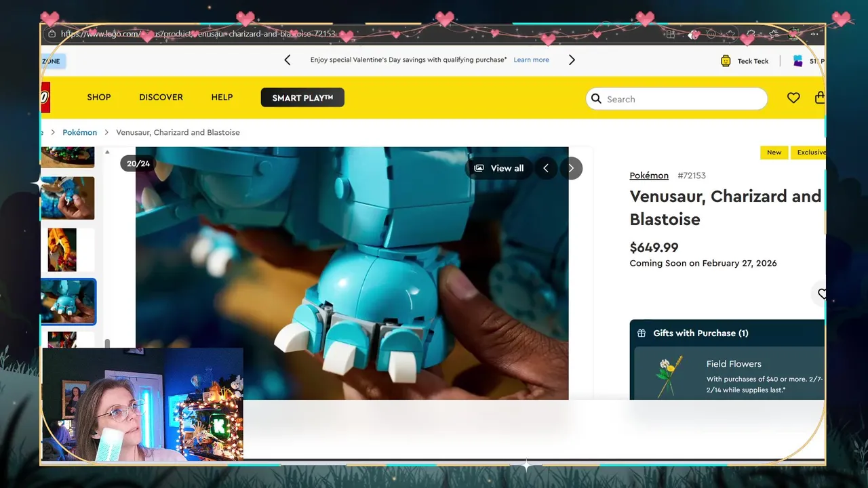The height and width of the screenshot is (488, 868).
Task: Click the Field Flowers gift image
Action: click(669, 377)
